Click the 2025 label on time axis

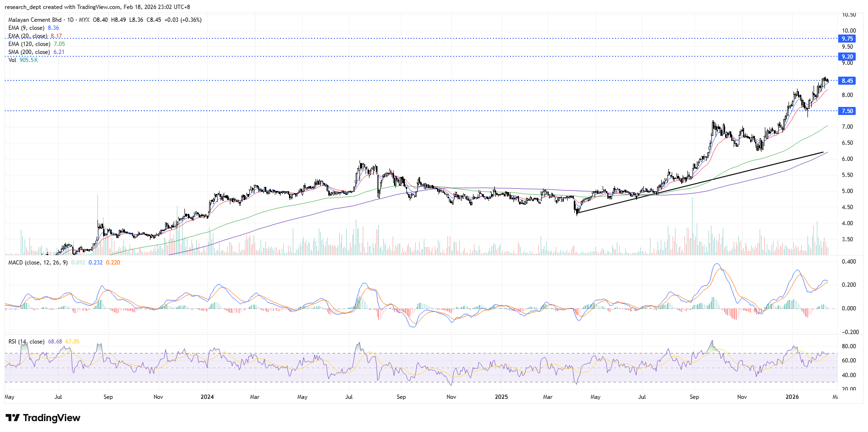[x=501, y=397]
